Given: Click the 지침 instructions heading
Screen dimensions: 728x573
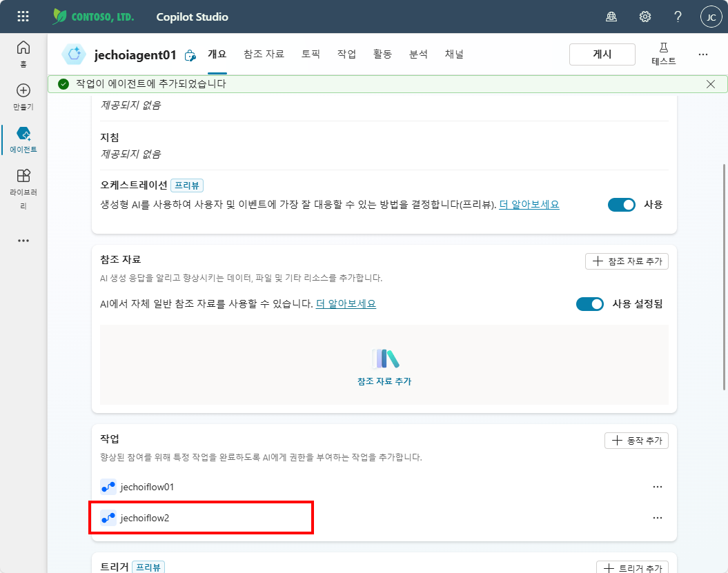Looking at the screenshot, I should (110, 137).
